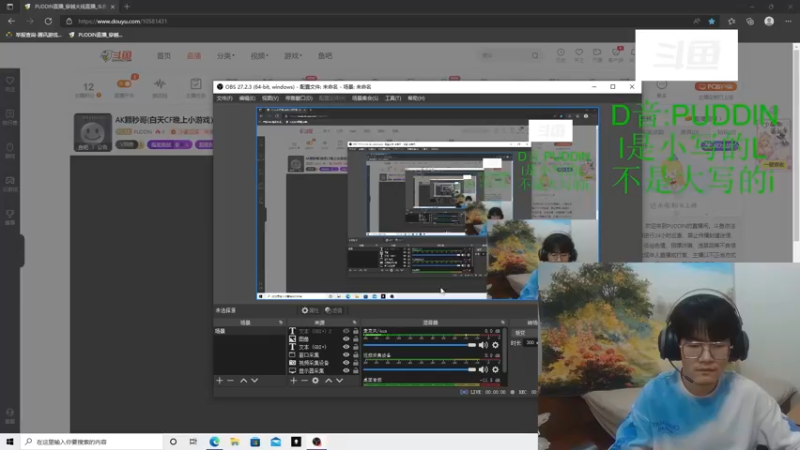This screenshot has width=800, height=450.
Task: Click the Douyu logo in the site header
Action: (116, 56)
